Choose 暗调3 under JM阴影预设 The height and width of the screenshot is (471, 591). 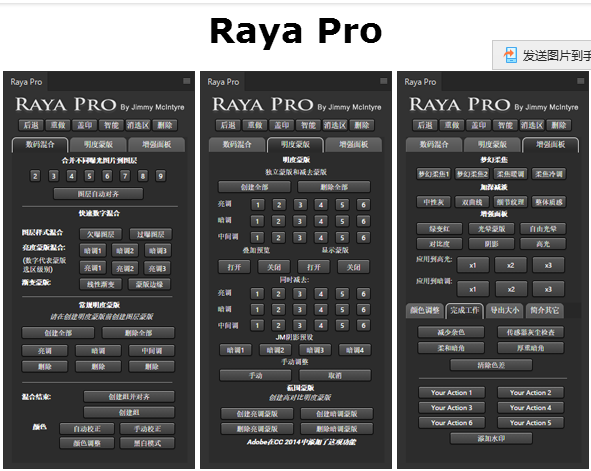[x=315, y=350]
